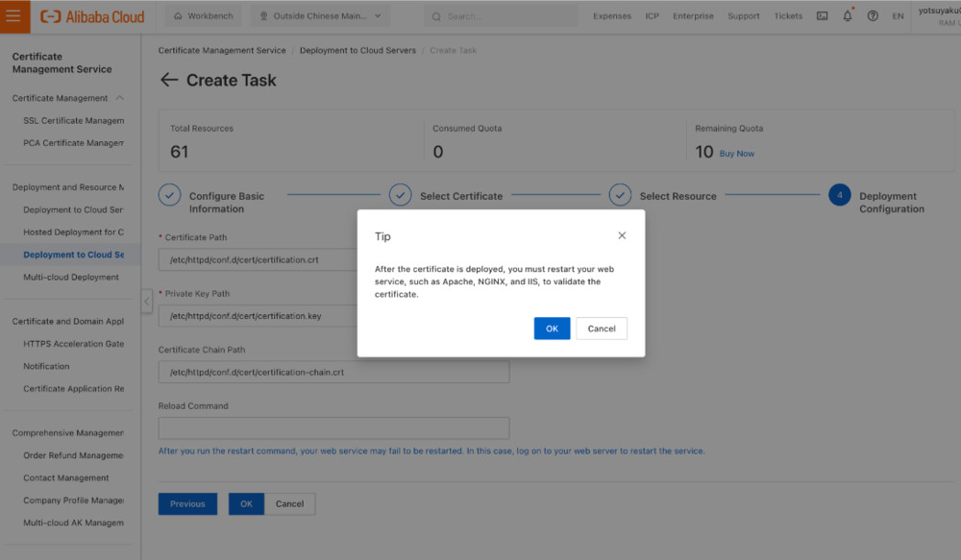
Task: Click the Select Certificate step checkmark
Action: (401, 194)
